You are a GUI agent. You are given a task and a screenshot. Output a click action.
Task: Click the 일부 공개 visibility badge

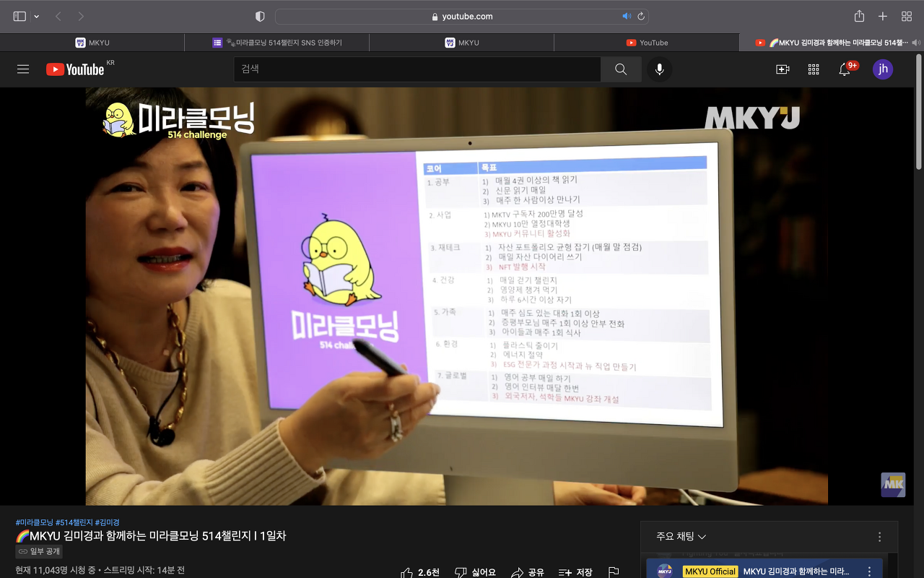pos(39,551)
